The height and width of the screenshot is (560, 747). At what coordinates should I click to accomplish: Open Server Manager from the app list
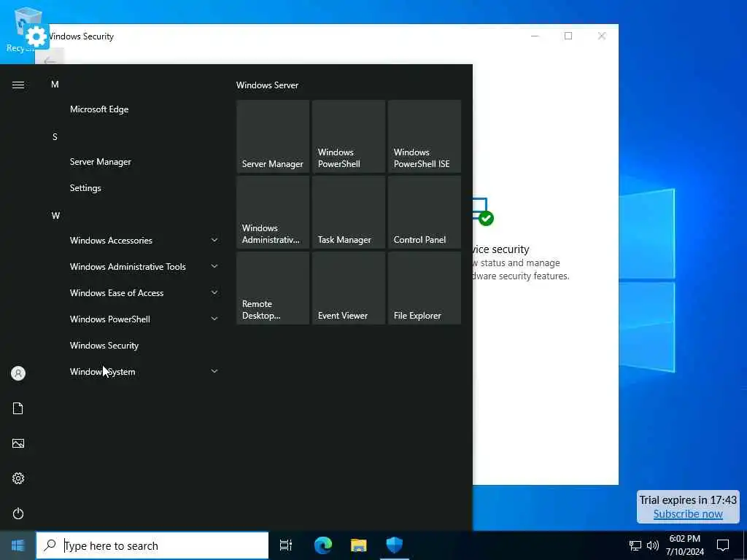101,161
